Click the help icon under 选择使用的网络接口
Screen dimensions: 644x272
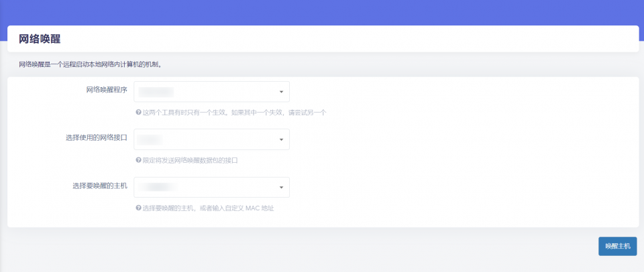[x=138, y=161]
